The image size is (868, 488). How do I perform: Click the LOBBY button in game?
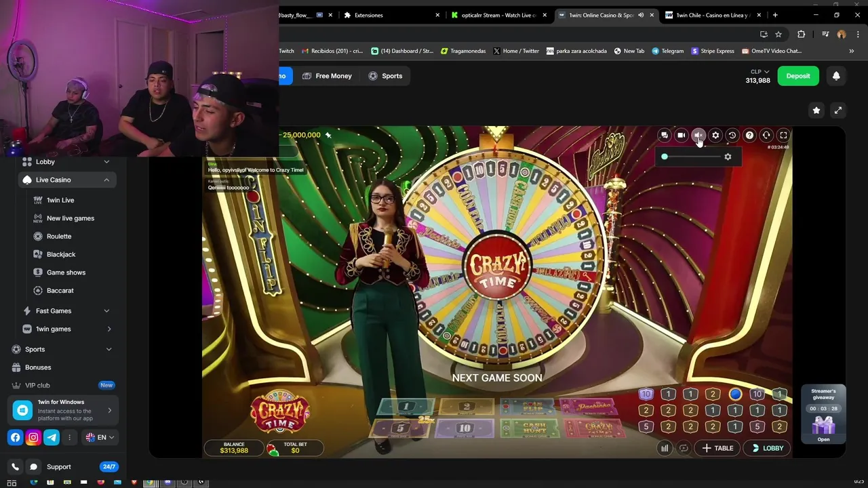[768, 448]
